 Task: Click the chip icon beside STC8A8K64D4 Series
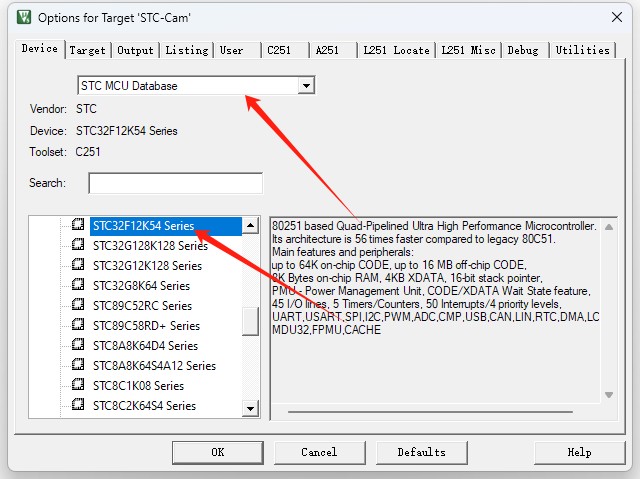pyautogui.click(x=78, y=344)
